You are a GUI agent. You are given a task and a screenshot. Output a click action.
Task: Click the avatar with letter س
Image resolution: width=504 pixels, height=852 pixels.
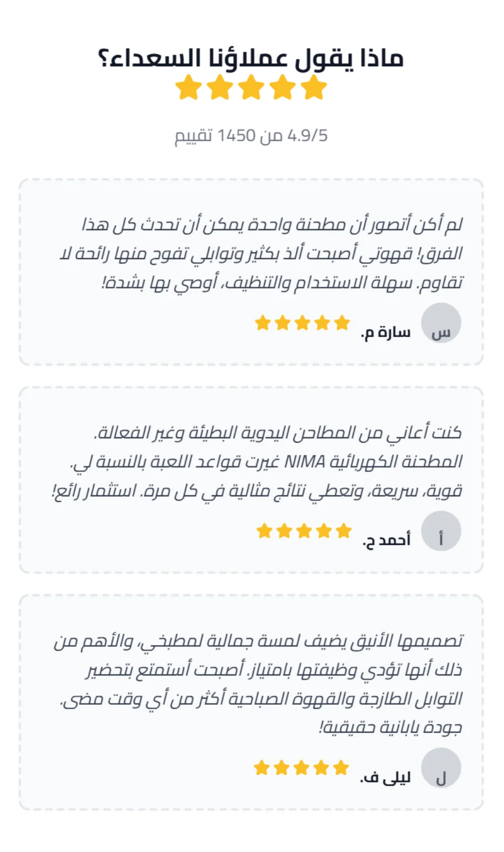coord(440,323)
